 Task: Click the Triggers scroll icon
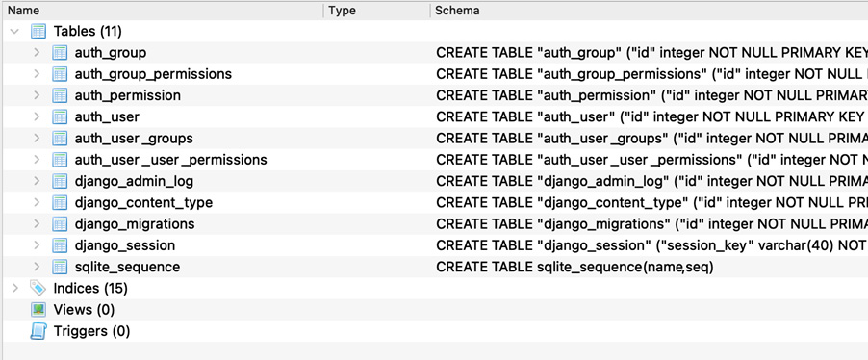[x=38, y=331]
